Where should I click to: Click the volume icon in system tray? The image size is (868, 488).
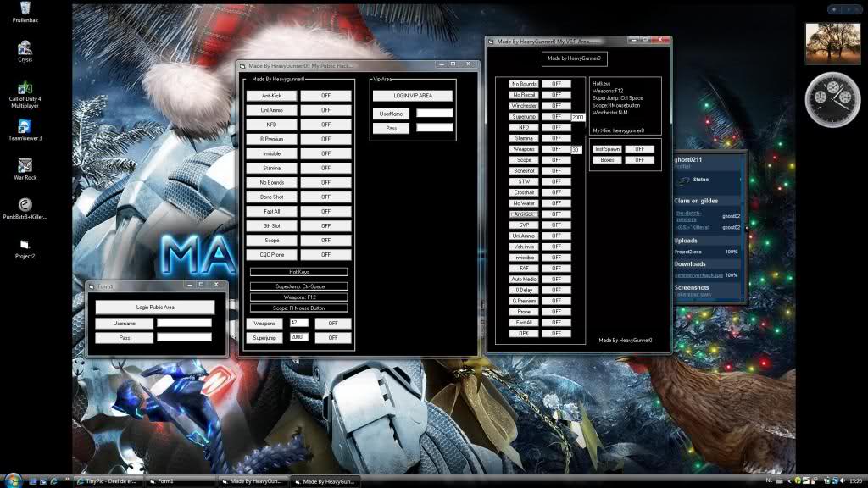(842, 481)
